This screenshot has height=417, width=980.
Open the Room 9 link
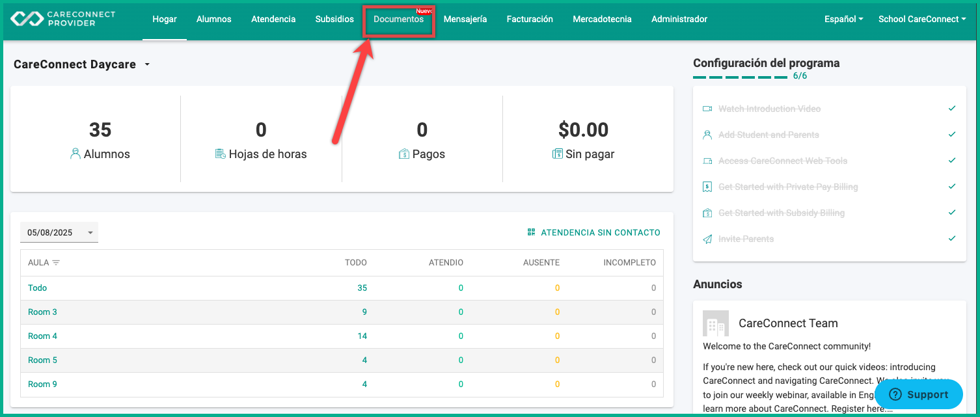(x=42, y=384)
